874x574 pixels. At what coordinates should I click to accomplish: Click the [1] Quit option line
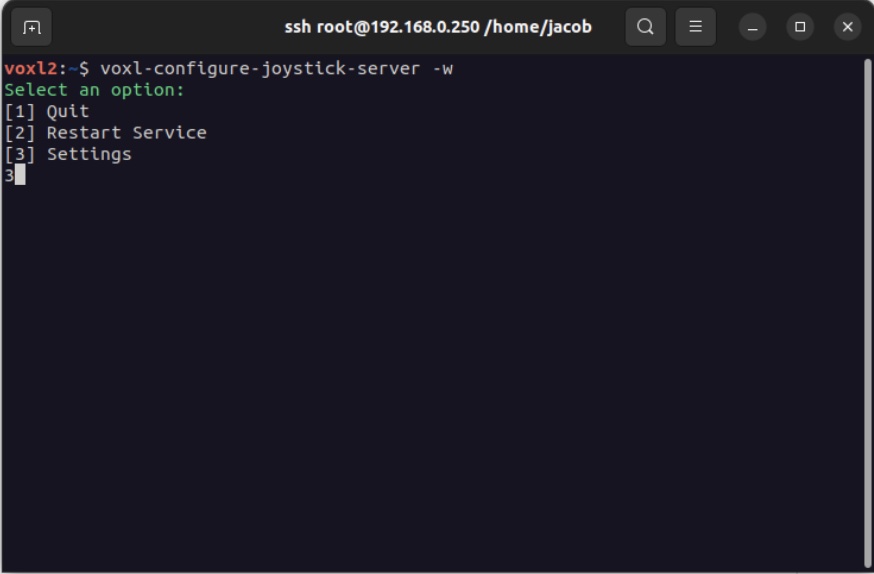pyautogui.click(x=47, y=111)
